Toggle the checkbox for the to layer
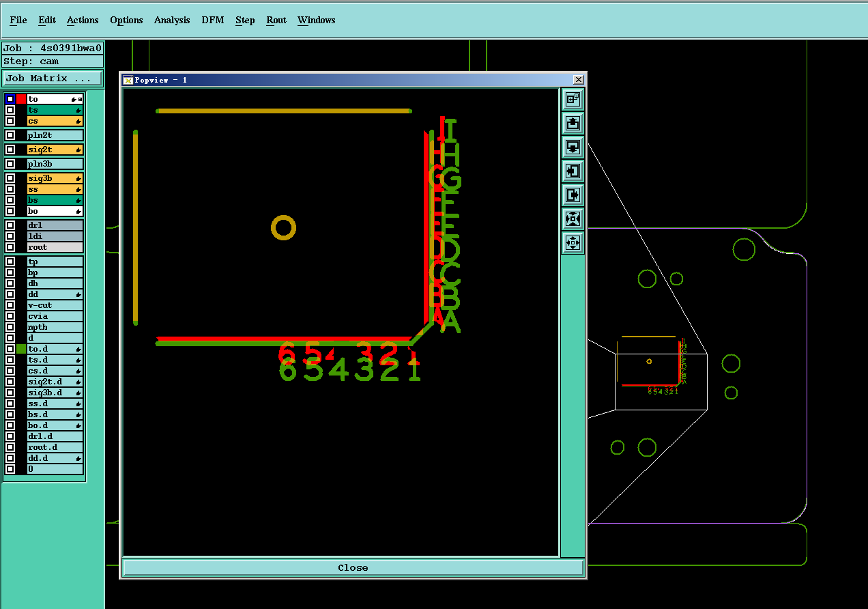The width and height of the screenshot is (868, 609). coord(10,99)
